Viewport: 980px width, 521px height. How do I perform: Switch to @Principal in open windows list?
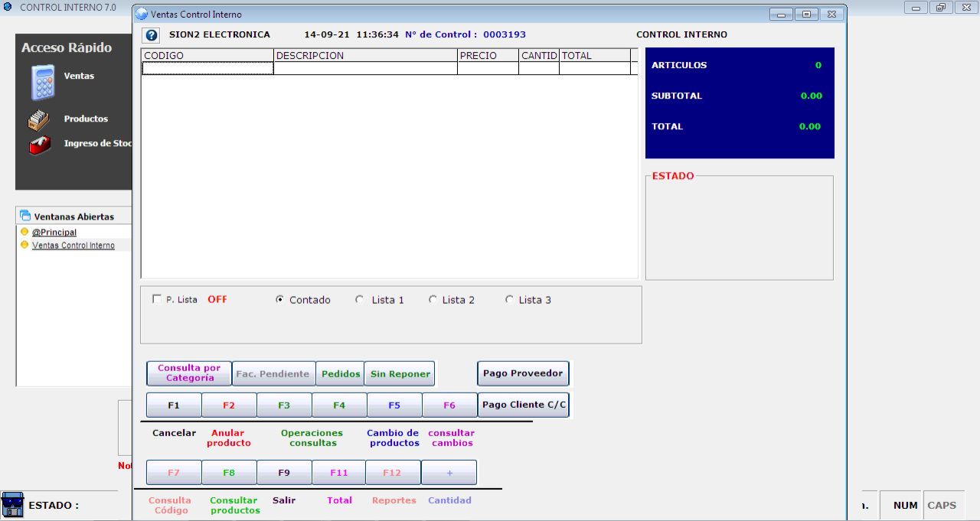pos(54,233)
